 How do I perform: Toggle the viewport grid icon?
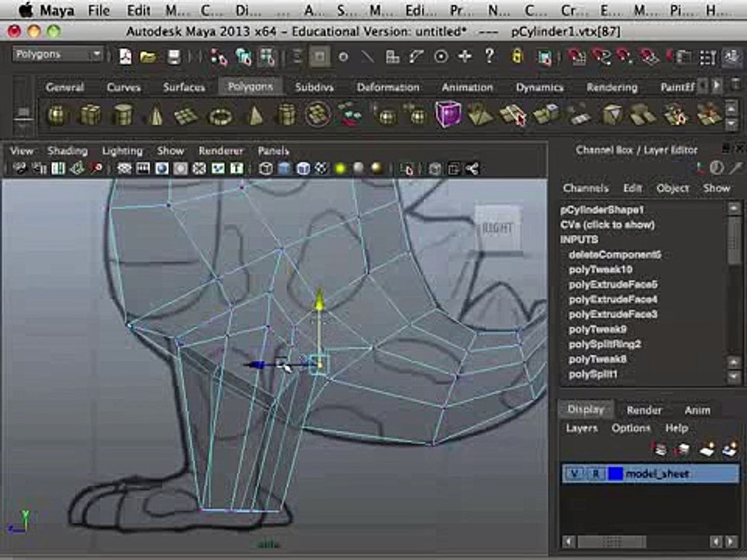124,168
